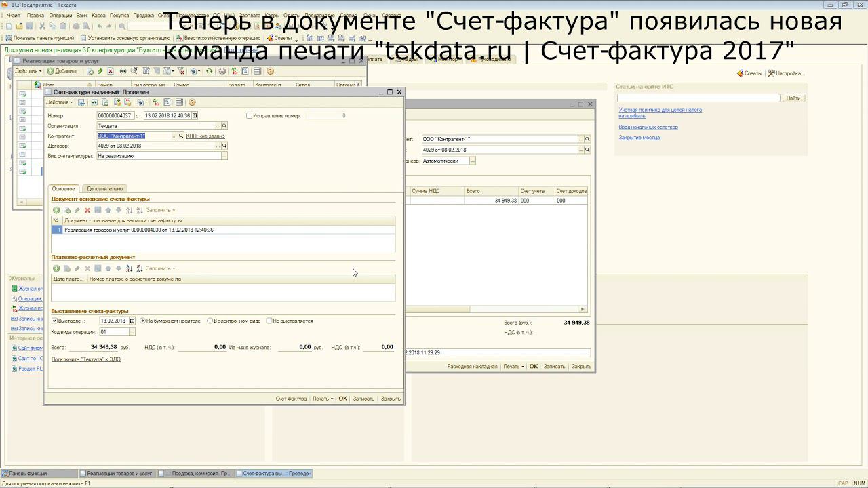Click calendar icon next to date 13.02.2018 12:40:36
Image resolution: width=868 pixels, height=488 pixels.
click(x=195, y=116)
